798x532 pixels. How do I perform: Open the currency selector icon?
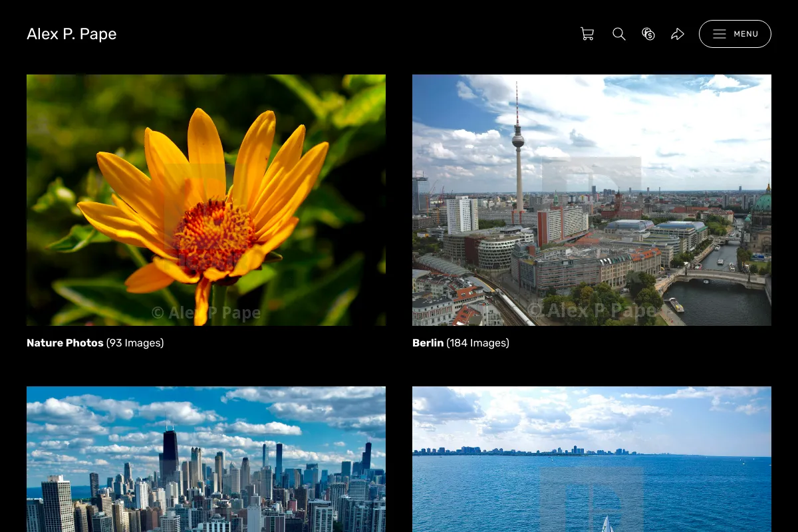point(648,34)
